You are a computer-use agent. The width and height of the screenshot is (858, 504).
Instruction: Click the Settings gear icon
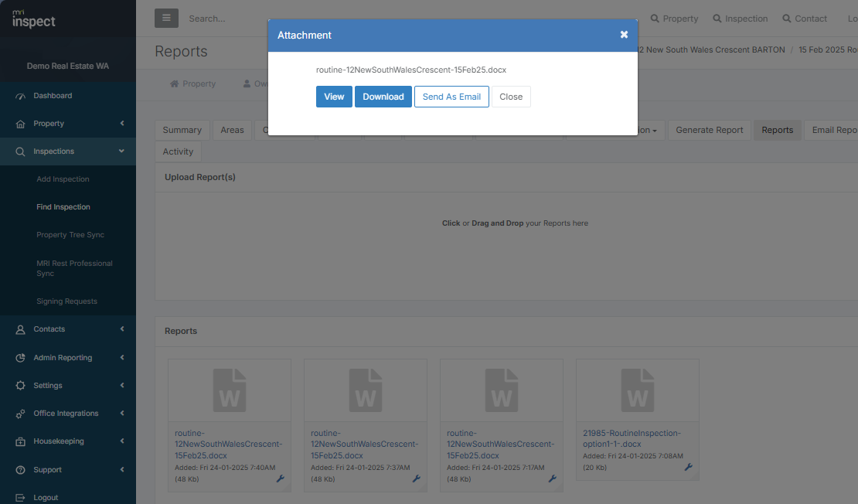(20, 385)
